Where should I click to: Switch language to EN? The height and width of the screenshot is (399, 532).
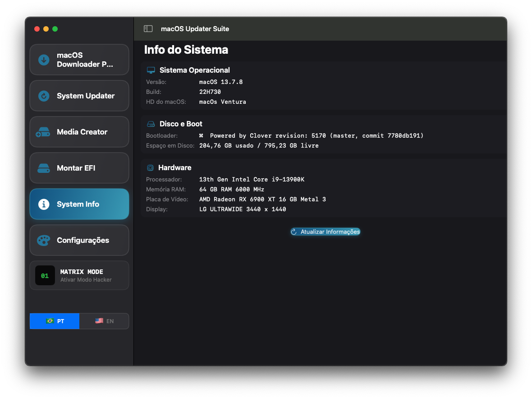[104, 321]
